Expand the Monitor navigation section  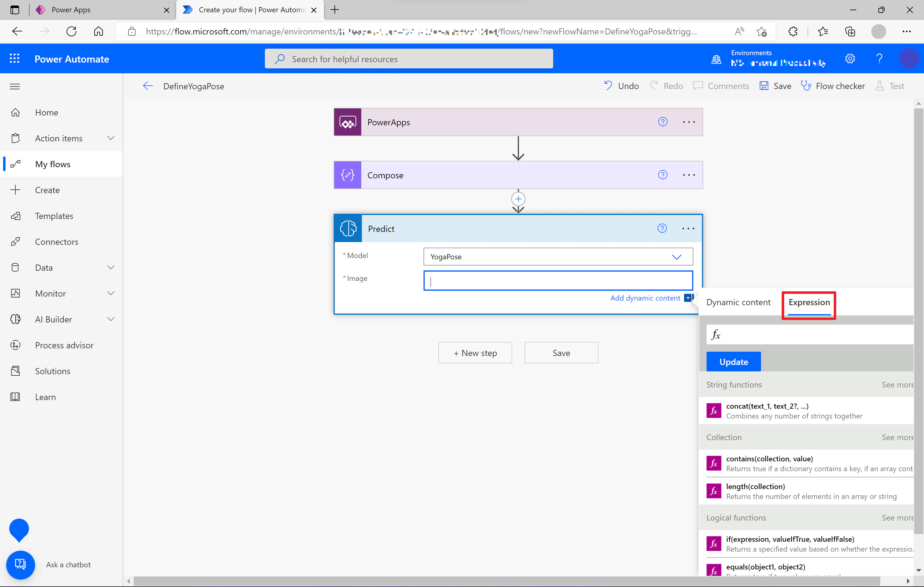[111, 293]
